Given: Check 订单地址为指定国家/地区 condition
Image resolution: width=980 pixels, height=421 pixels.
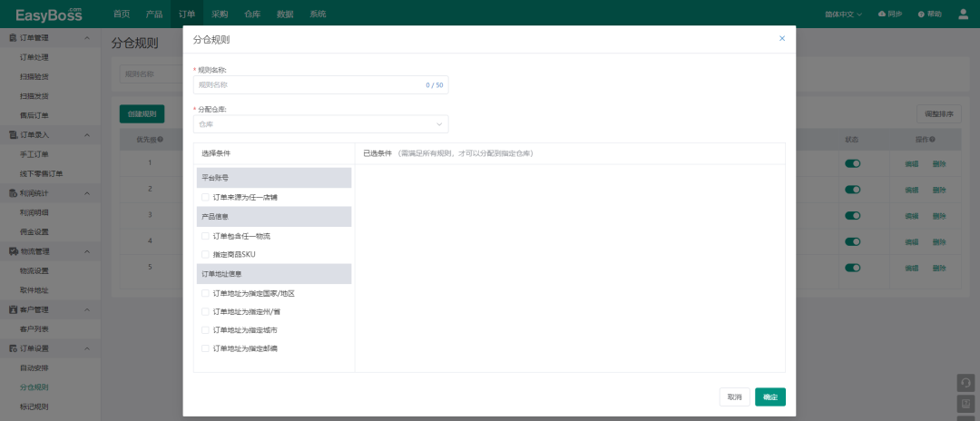Looking at the screenshot, I should pos(205,293).
